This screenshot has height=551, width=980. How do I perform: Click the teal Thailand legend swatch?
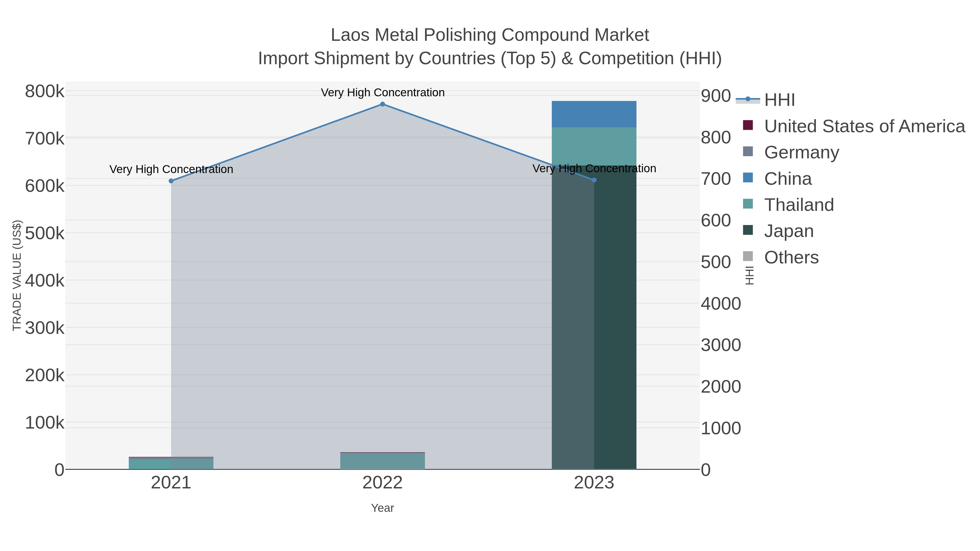(x=748, y=204)
